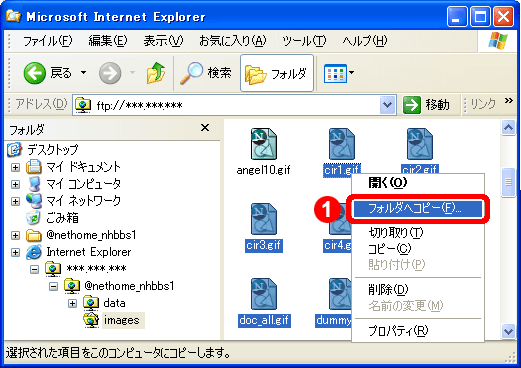This screenshot has width=521, height=368.
Task: Click the scroll up arrow in file list
Action: tap(508, 128)
